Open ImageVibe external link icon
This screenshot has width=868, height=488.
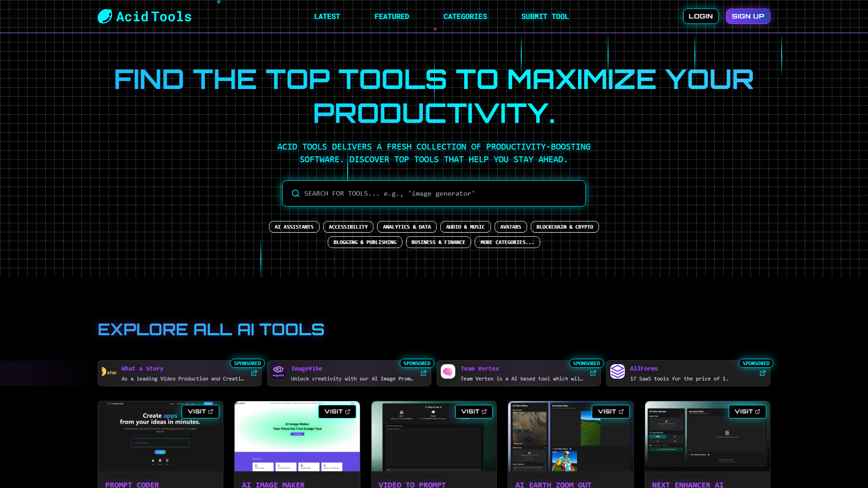(x=424, y=373)
